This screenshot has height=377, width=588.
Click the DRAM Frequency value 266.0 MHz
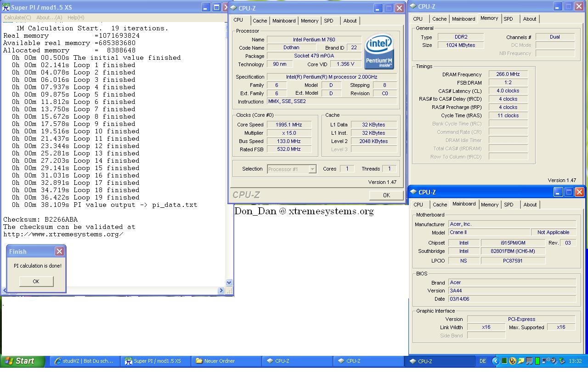pos(508,74)
